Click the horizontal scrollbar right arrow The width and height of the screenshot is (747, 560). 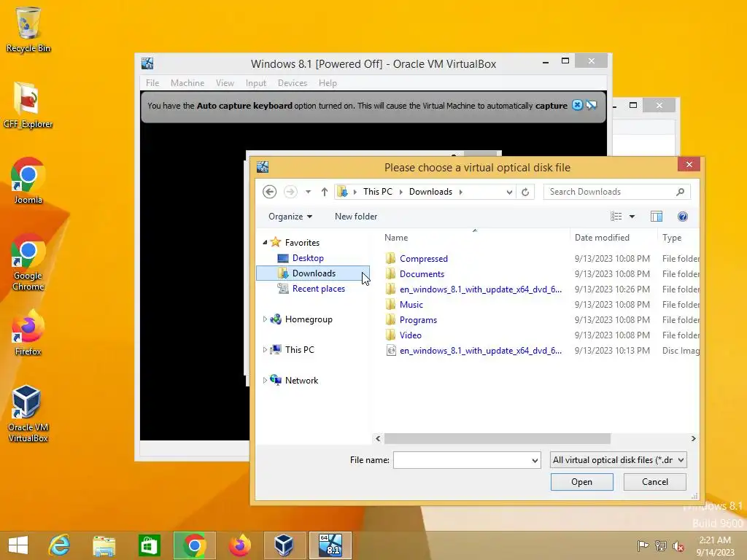point(693,438)
